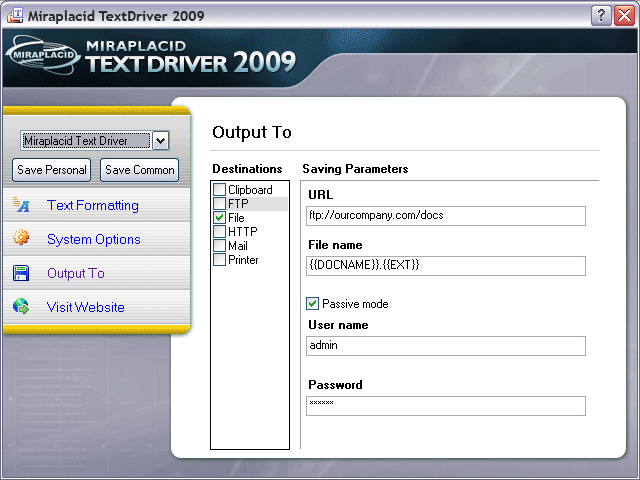
Task: Select the File label in Destinations list
Action: pyautogui.click(x=236, y=218)
